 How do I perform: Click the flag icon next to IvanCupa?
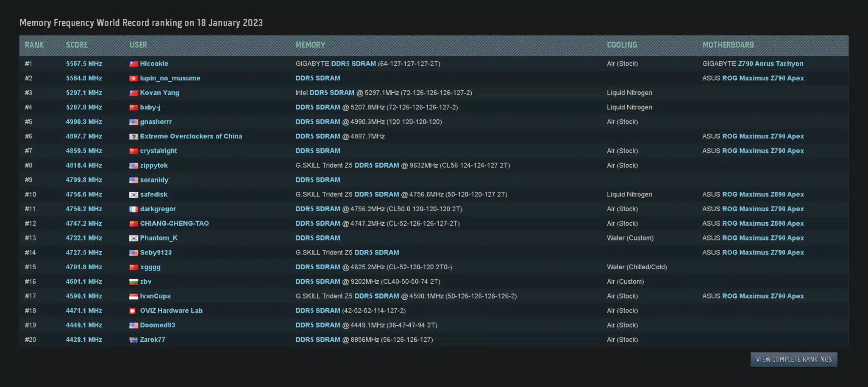(134, 296)
